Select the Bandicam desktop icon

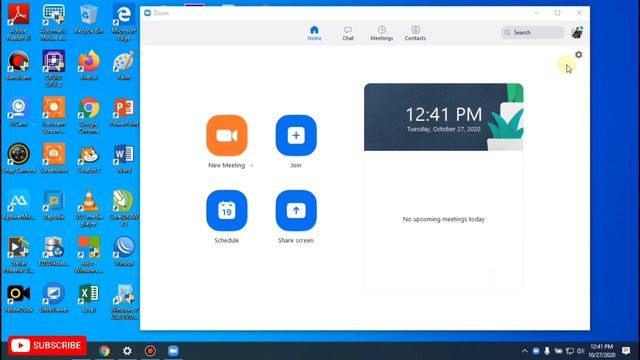[19, 65]
